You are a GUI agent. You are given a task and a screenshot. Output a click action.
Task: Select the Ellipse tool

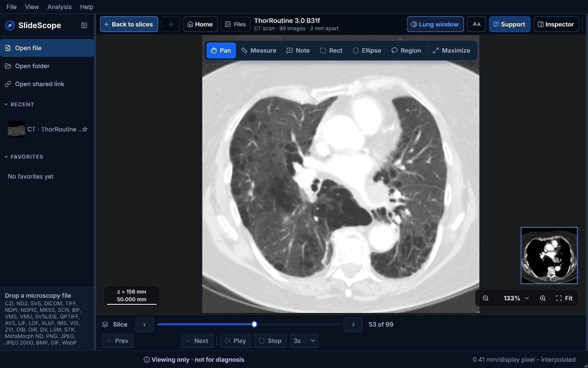(x=367, y=50)
